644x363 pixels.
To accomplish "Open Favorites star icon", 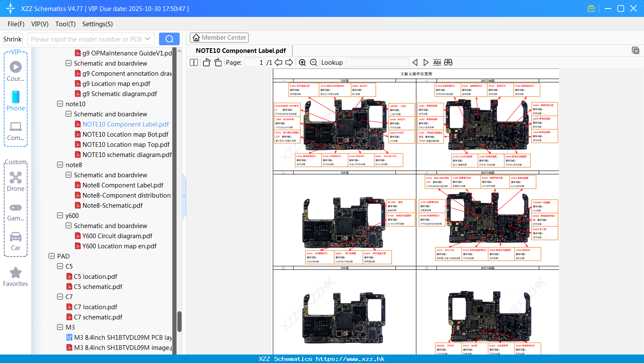I will click(16, 277).
